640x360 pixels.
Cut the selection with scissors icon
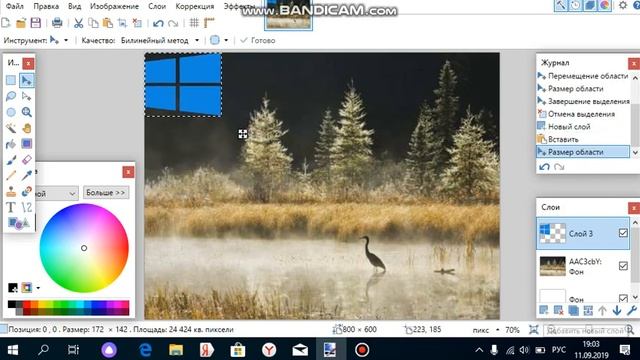(x=78, y=23)
